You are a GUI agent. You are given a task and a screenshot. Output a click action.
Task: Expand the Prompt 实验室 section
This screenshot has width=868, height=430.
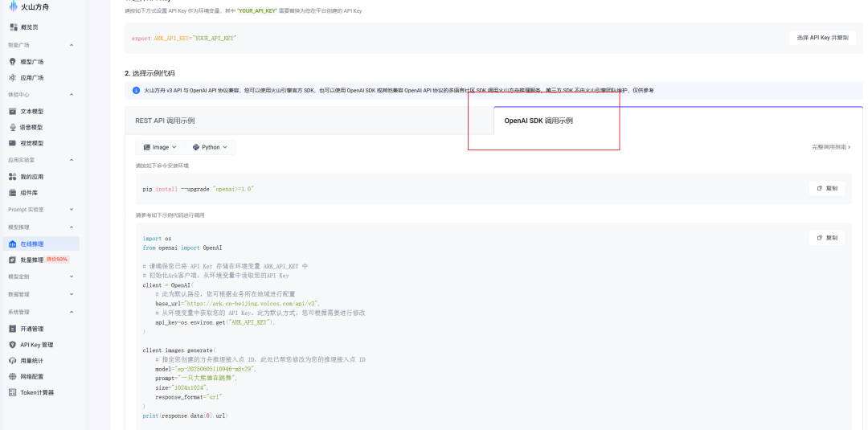pyautogui.click(x=72, y=210)
